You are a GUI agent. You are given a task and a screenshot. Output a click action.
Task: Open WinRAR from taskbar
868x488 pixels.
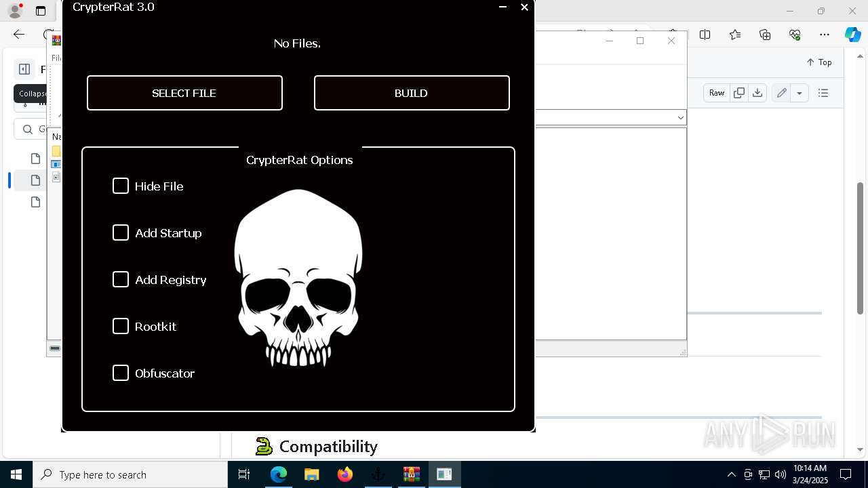click(x=412, y=474)
